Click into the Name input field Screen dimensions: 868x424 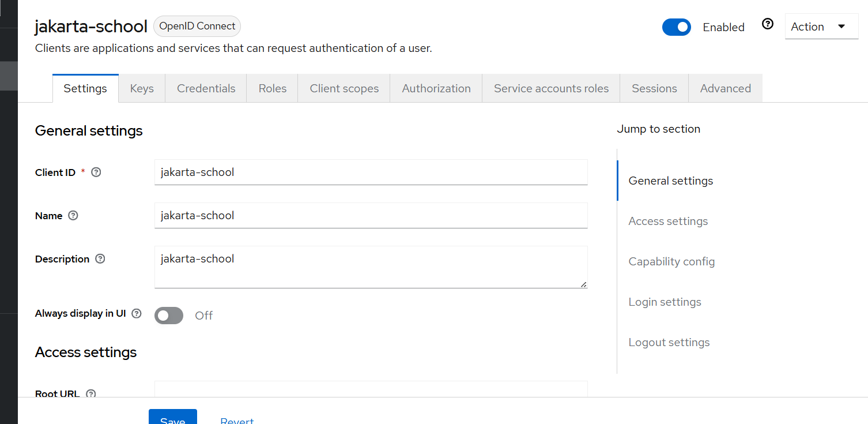pyautogui.click(x=371, y=215)
